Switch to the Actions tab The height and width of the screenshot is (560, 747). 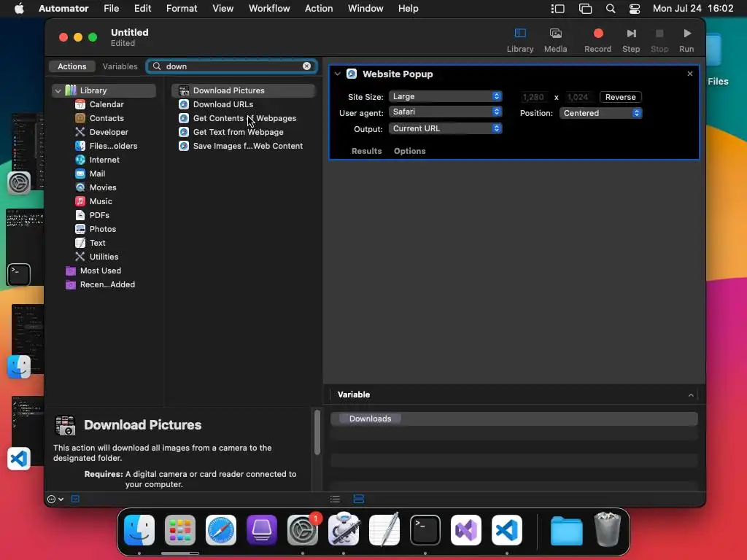(72, 66)
